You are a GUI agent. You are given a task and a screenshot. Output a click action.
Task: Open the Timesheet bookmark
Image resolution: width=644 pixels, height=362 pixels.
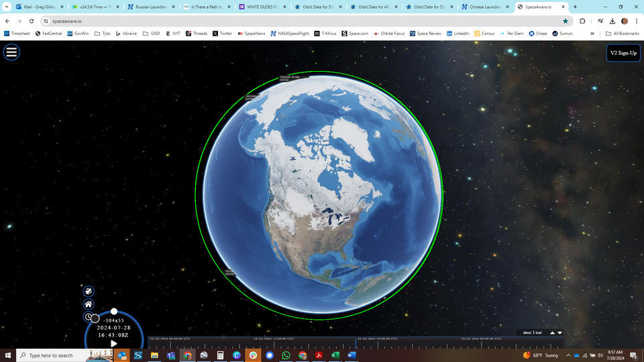(17, 34)
